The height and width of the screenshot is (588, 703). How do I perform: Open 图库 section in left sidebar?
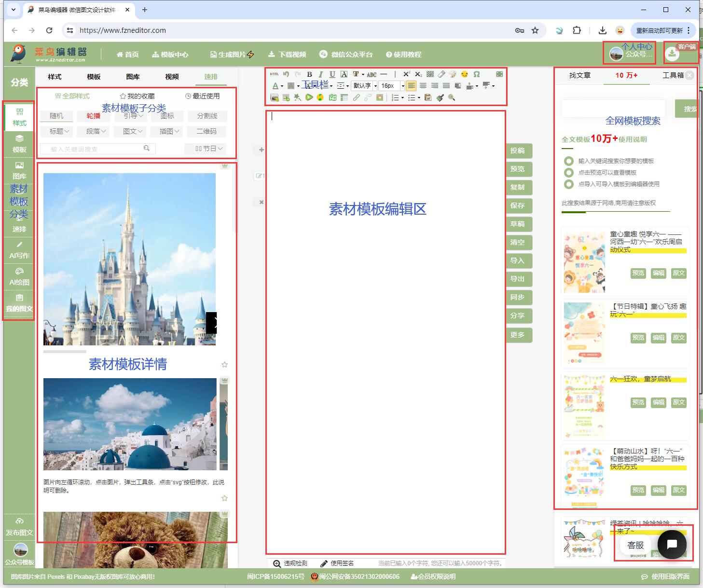pos(19,170)
